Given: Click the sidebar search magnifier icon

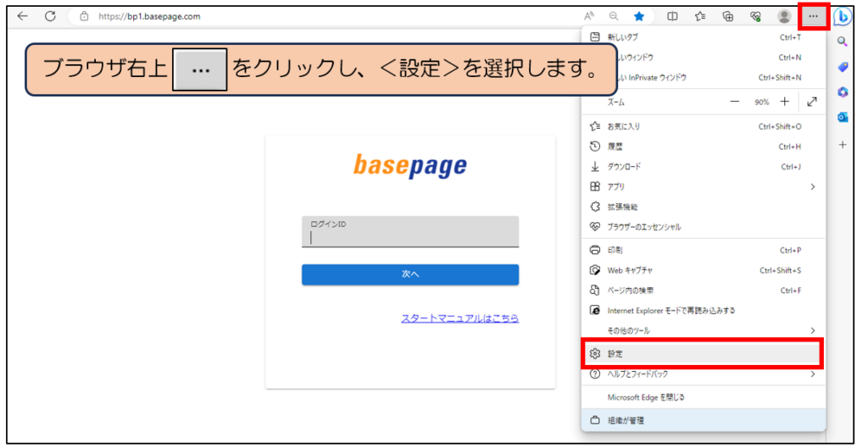Looking at the screenshot, I should 843,41.
